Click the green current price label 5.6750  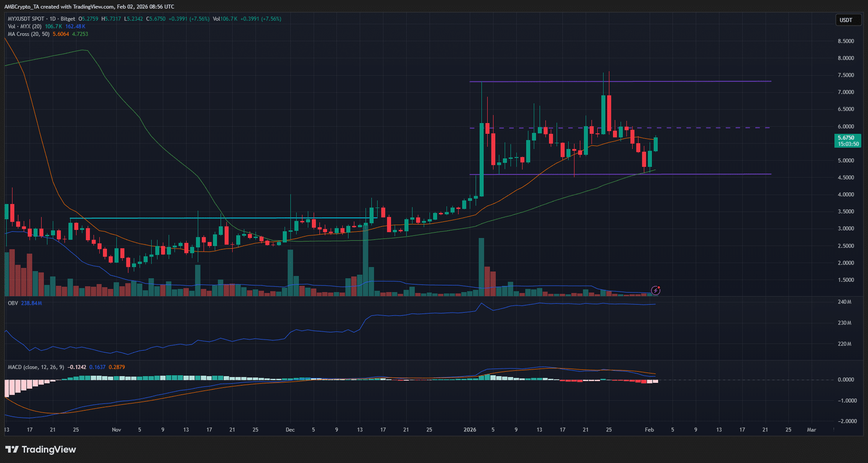tap(848, 141)
